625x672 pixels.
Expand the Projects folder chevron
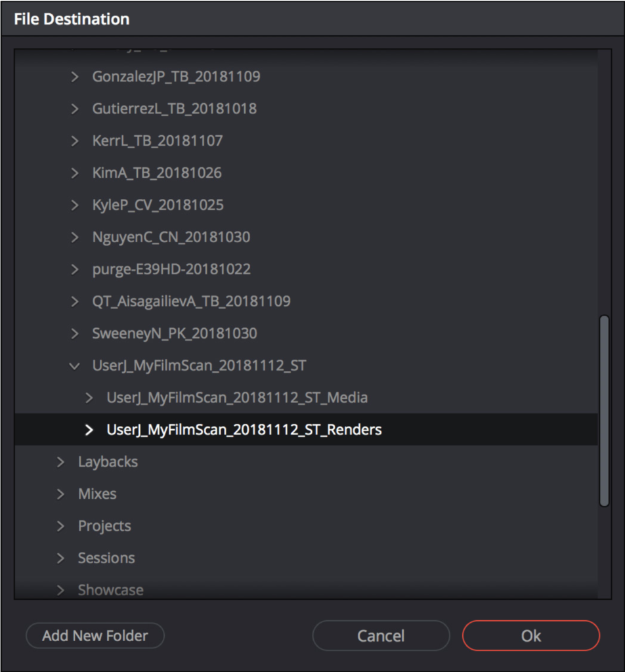(x=60, y=526)
